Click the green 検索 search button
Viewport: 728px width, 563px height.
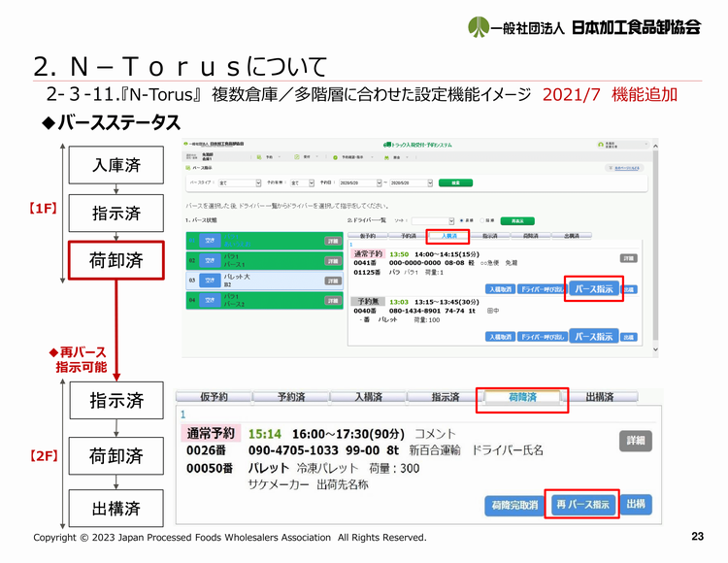(455, 182)
